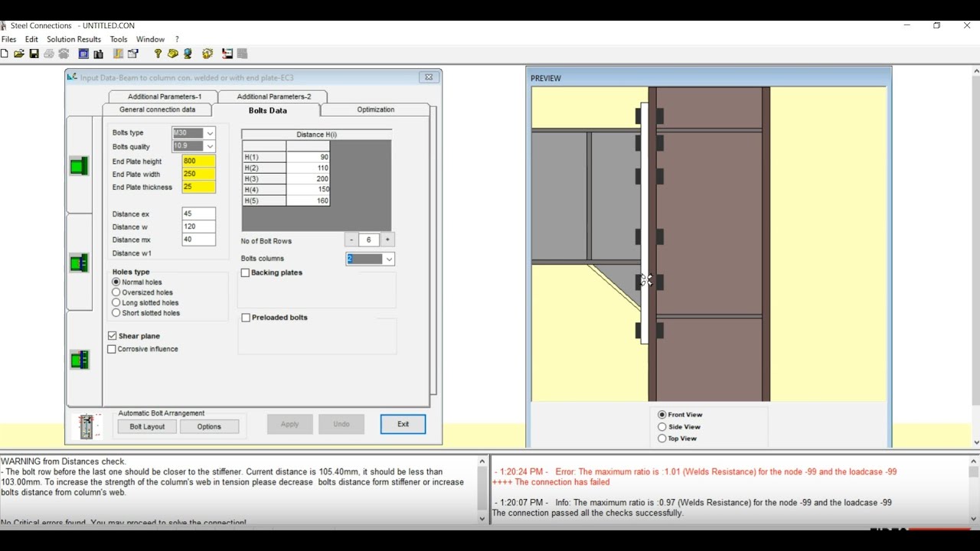Switch preview to Side View
Image resolution: width=980 pixels, height=551 pixels.
[662, 427]
